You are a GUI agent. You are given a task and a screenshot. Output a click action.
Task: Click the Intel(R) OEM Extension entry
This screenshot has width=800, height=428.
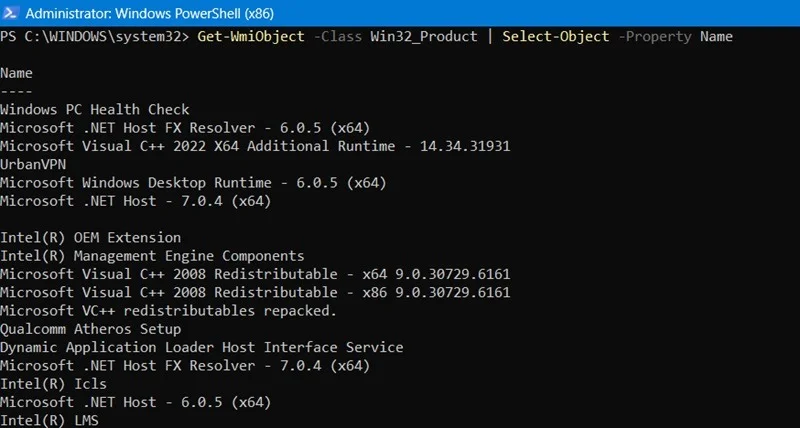[91, 238]
